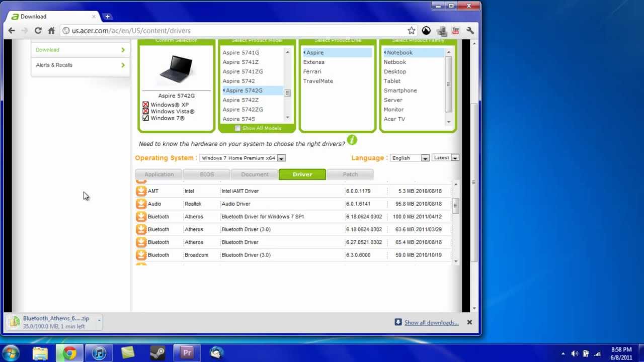Click the Download browser tab
The image size is (644, 362).
tap(54, 17)
